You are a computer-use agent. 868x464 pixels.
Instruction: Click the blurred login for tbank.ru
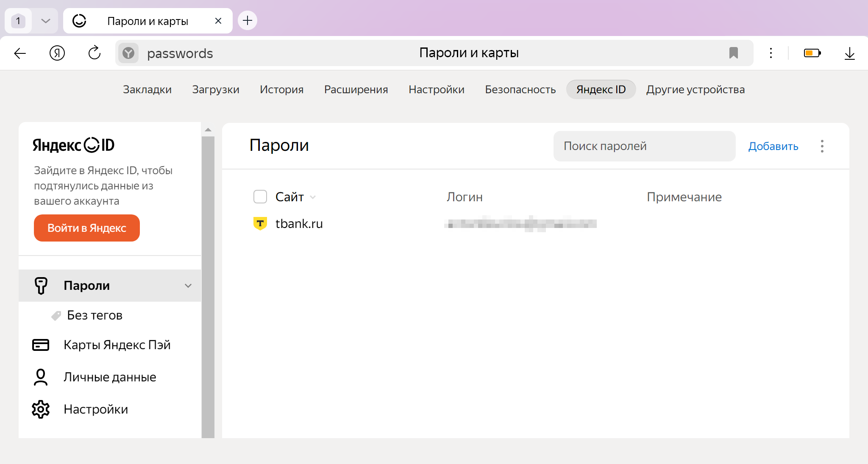[x=520, y=224]
